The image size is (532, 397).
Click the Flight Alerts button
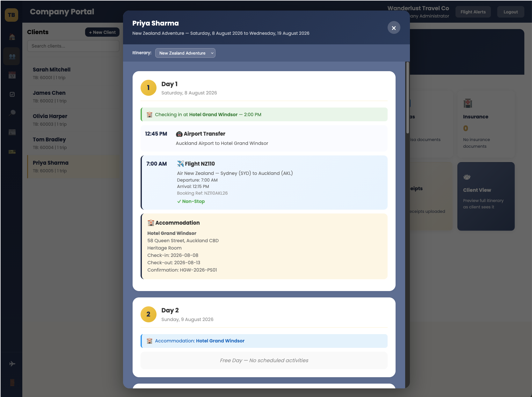click(473, 12)
